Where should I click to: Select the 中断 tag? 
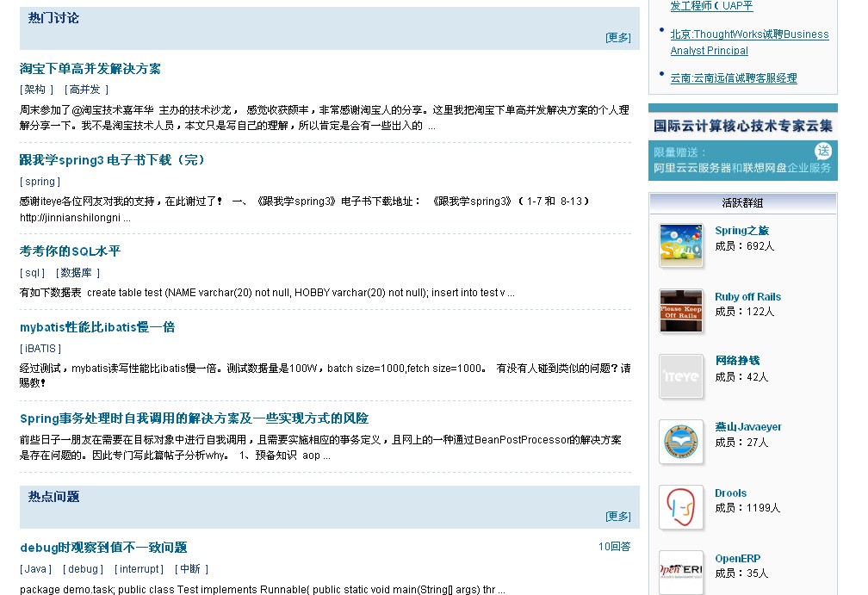(x=190, y=569)
